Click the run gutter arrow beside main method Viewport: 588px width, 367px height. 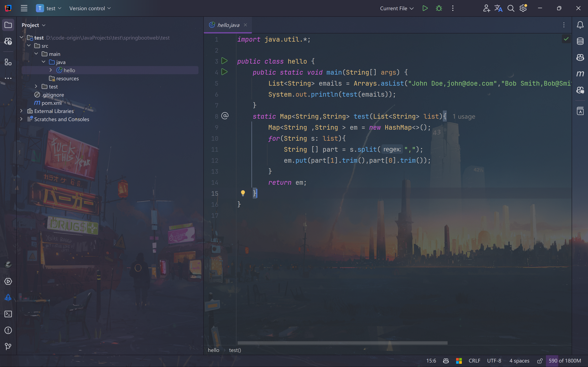point(225,72)
